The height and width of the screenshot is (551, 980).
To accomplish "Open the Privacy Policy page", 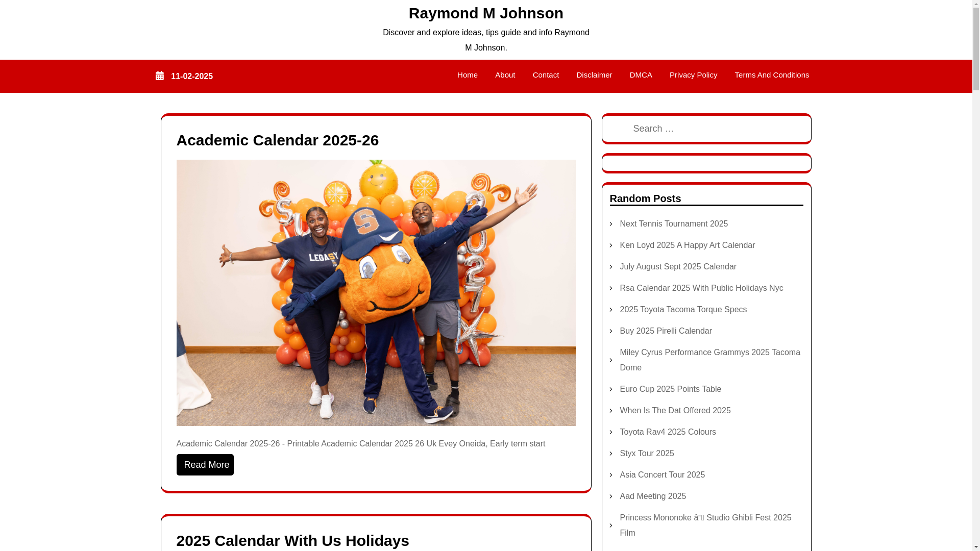I will (x=693, y=75).
